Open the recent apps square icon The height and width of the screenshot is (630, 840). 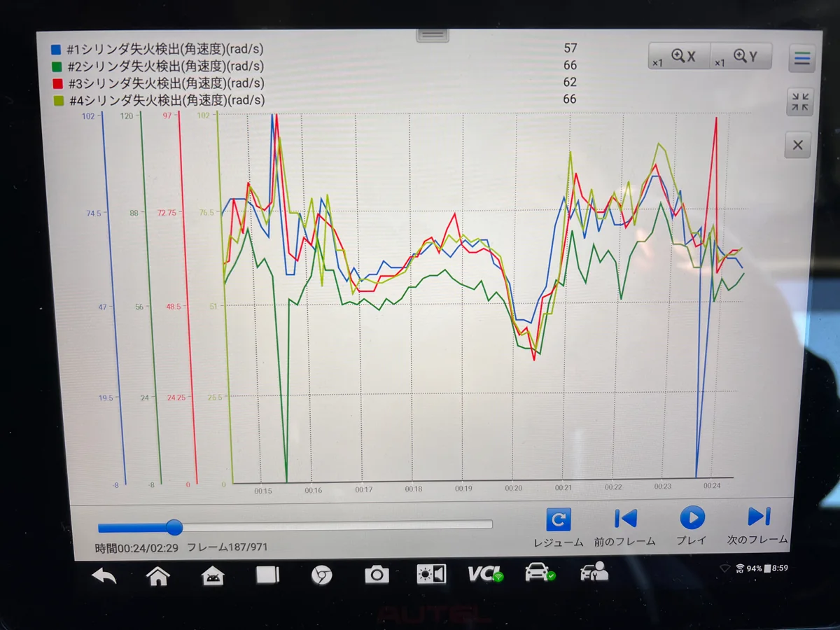[x=267, y=575]
